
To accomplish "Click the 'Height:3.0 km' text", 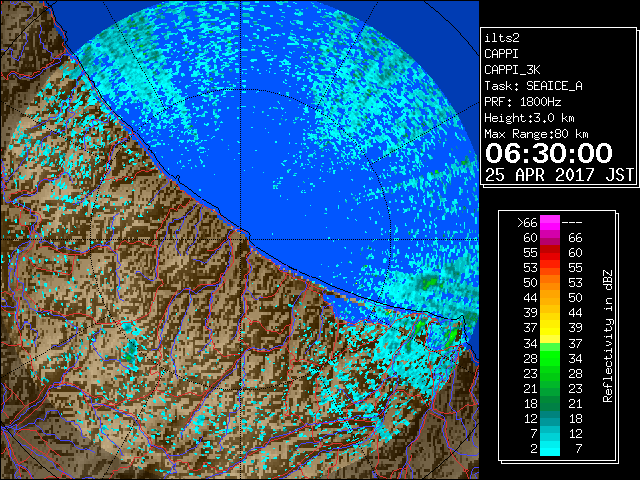I will (529, 118).
